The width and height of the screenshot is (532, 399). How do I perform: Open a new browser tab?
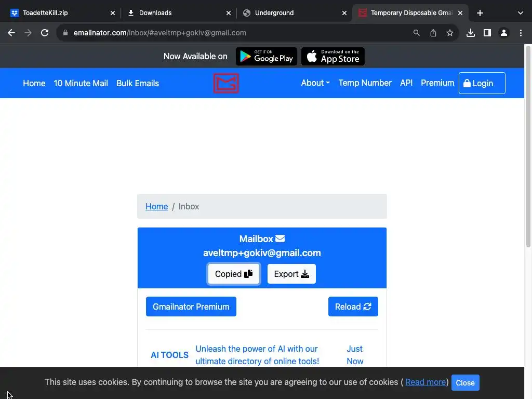pos(480,13)
